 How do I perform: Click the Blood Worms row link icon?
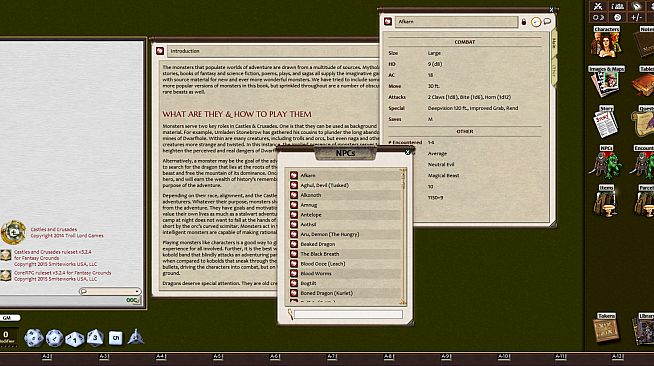[294, 273]
